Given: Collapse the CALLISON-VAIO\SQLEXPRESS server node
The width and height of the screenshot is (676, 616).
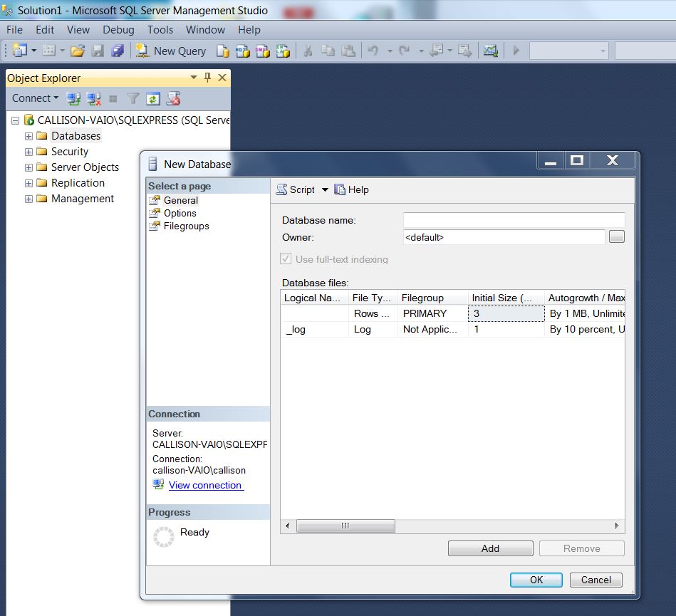Looking at the screenshot, I should pos(16,120).
